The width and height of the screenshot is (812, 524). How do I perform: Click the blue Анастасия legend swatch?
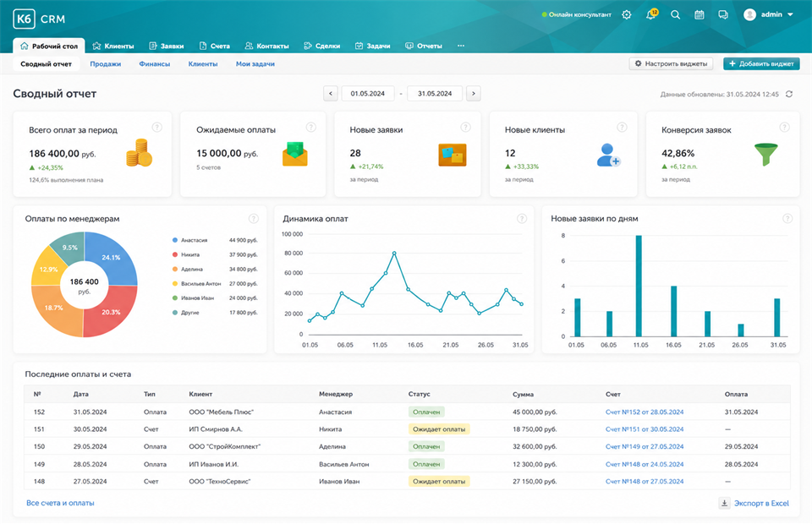pyautogui.click(x=175, y=240)
